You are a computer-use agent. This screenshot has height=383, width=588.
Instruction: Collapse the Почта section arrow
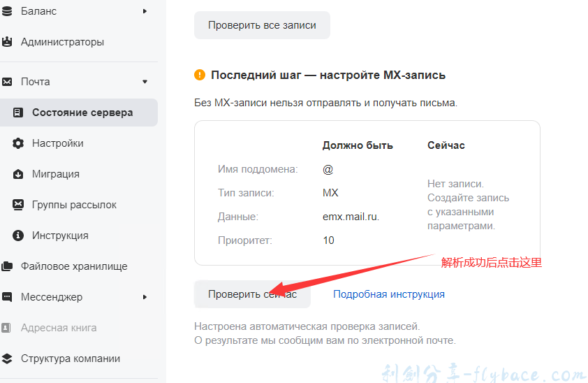coord(145,82)
